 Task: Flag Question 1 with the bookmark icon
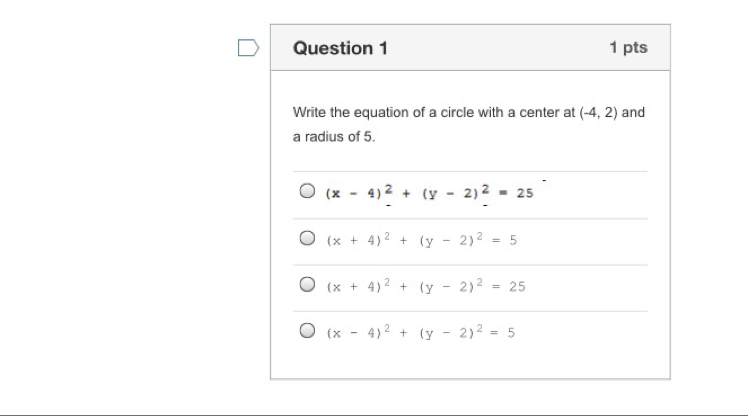coord(248,48)
